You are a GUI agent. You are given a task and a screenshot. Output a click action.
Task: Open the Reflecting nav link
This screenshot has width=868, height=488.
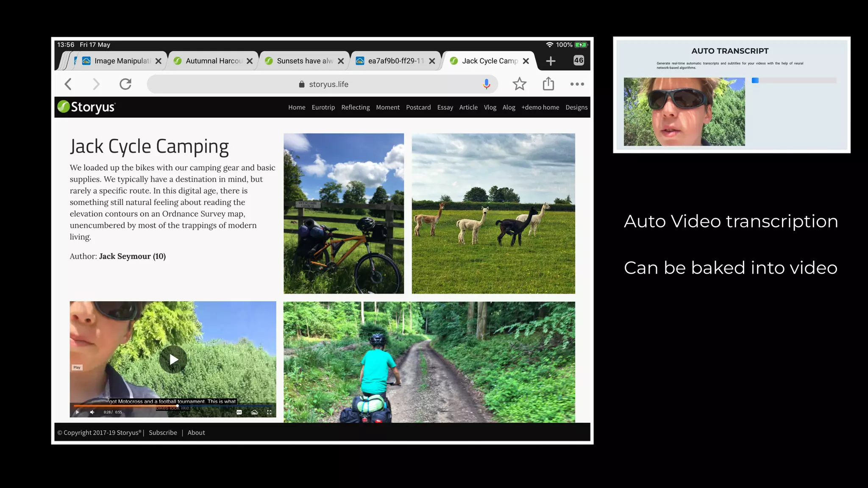click(x=355, y=108)
